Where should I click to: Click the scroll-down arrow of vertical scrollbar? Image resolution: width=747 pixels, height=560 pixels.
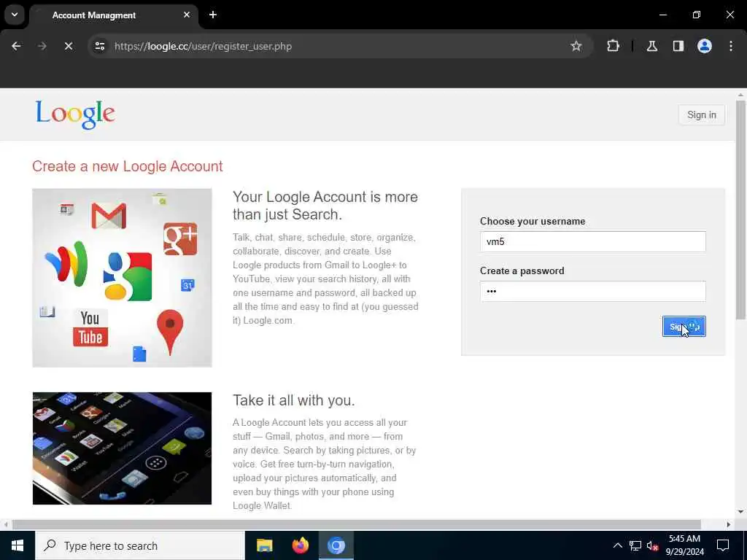740,512
